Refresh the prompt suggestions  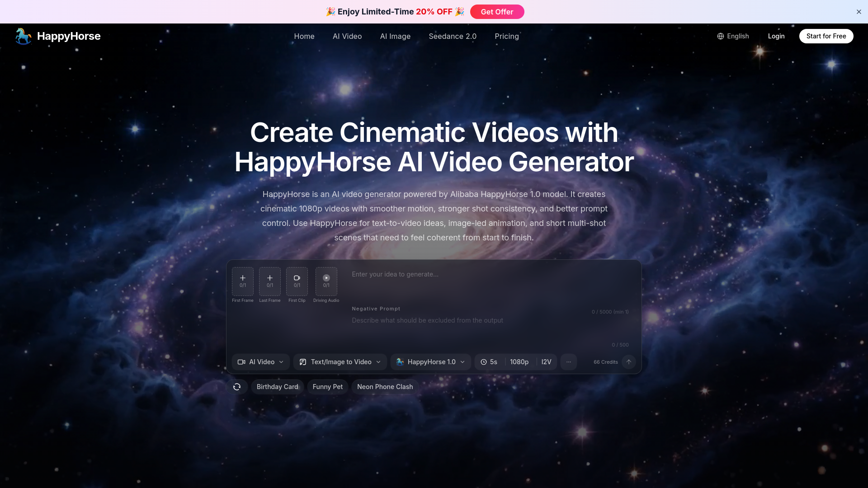coord(237,387)
